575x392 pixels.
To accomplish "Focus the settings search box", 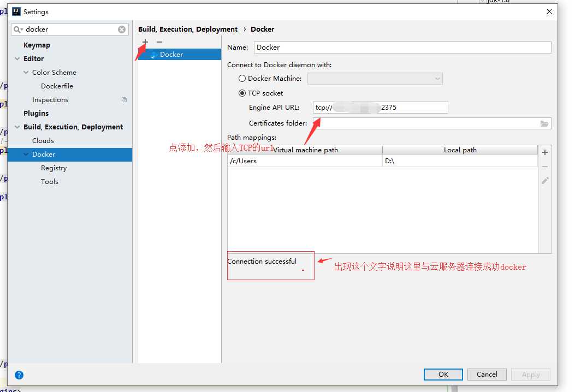I will pyautogui.click(x=70, y=29).
